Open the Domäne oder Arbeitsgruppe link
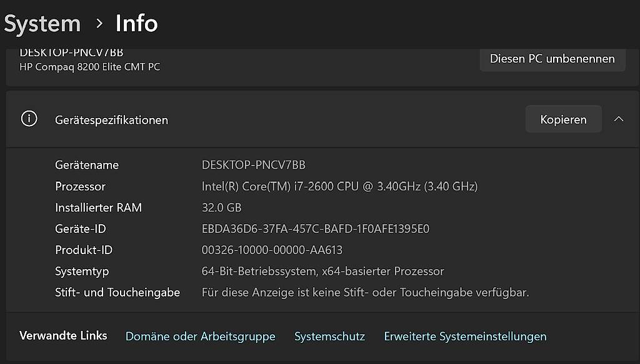The height and width of the screenshot is (364, 640). [200, 337]
